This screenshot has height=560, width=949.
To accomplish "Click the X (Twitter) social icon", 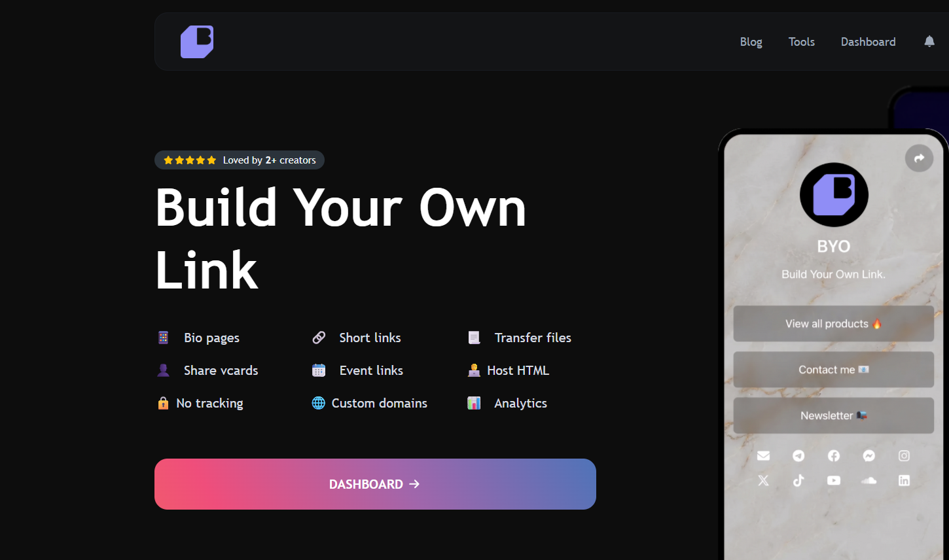I will tap(763, 480).
